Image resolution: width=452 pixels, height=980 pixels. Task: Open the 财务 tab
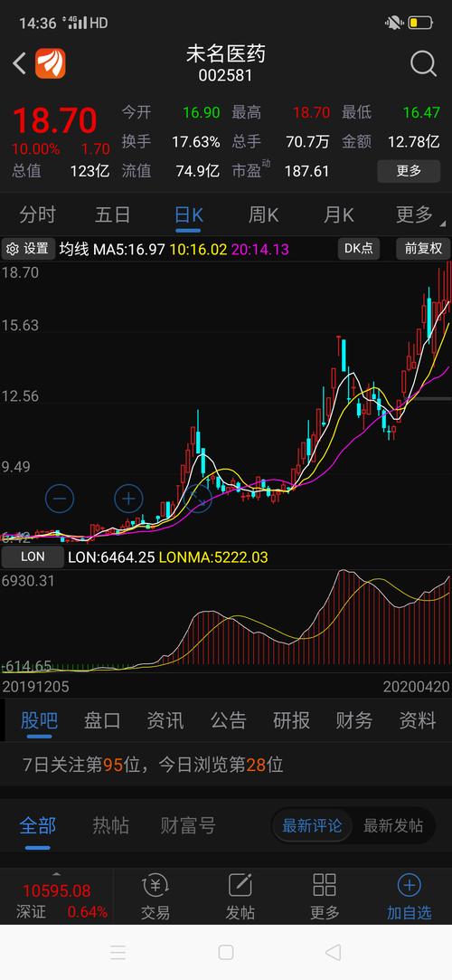[354, 720]
